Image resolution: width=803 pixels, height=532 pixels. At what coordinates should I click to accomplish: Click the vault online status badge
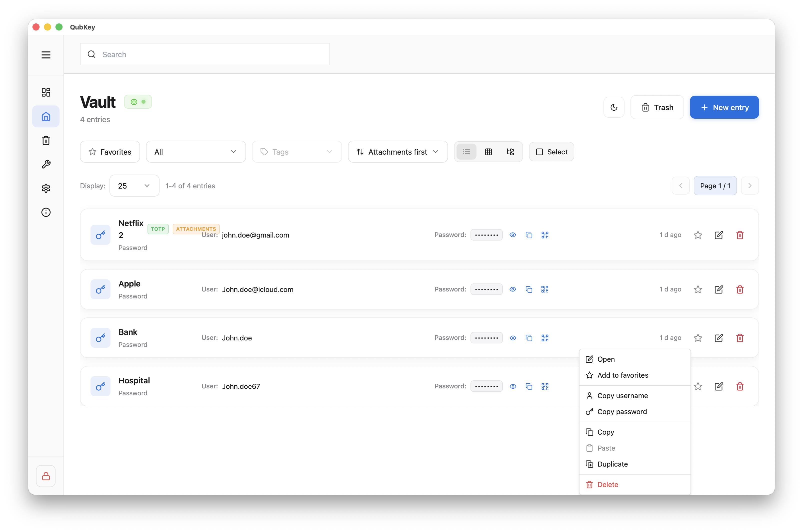(138, 102)
